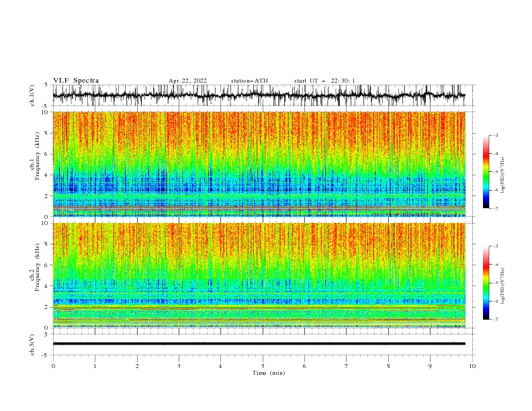Click the ch.1 spectrogram color scale bar
Image resolution: width=532 pixels, height=411 pixels.
(486, 172)
